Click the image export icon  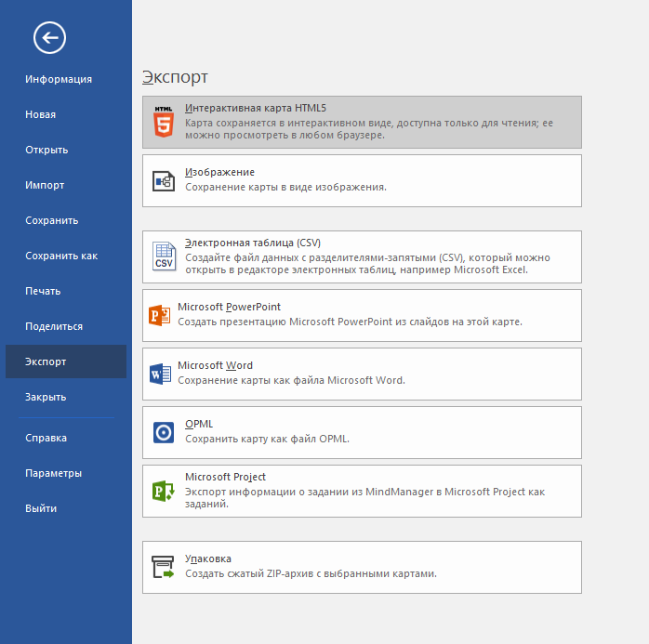[x=164, y=180]
